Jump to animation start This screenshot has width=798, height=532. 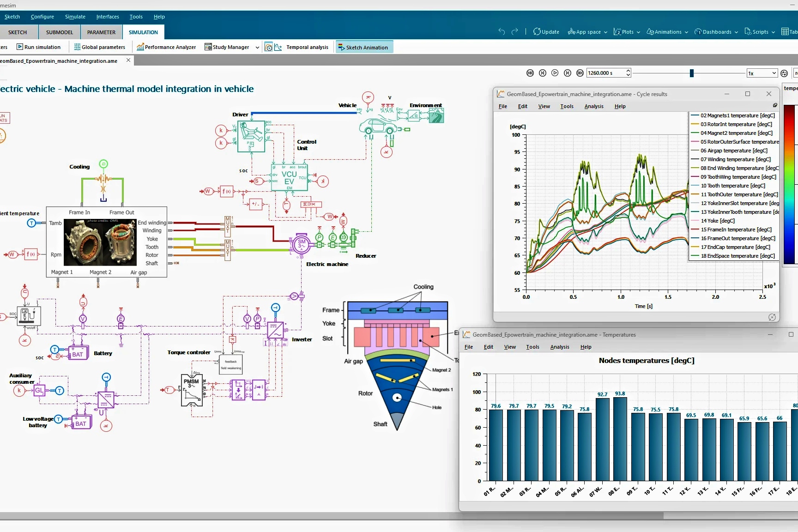530,73
